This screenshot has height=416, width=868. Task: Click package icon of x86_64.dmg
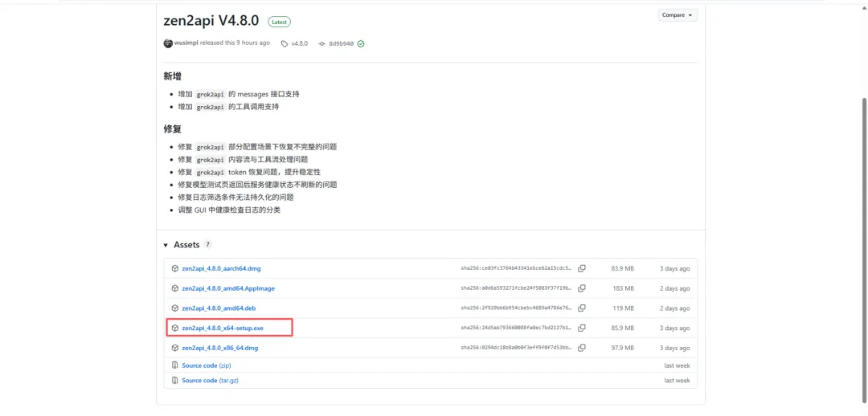(x=175, y=348)
